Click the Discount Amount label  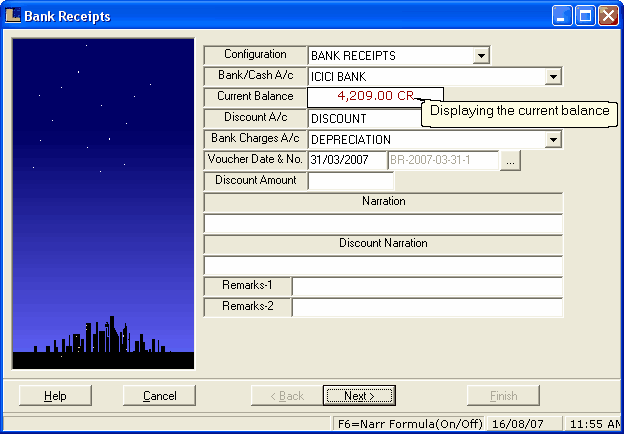255,181
